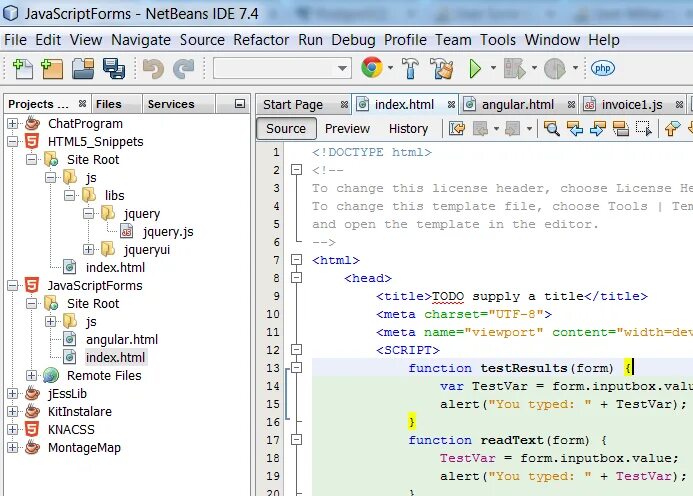Minimize the Projects panel window group
This screenshot has height=496, width=693.
pos(240,104)
